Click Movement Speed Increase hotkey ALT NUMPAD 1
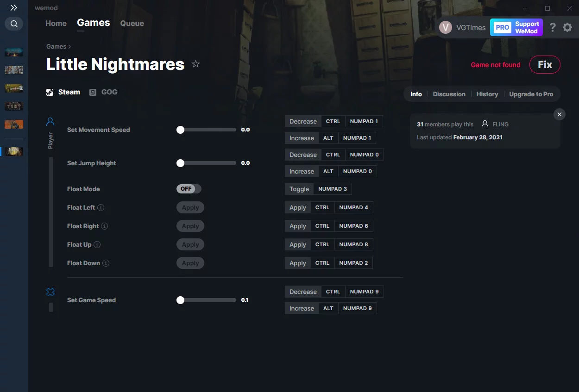Viewport: 579px width, 392px height. (330, 138)
